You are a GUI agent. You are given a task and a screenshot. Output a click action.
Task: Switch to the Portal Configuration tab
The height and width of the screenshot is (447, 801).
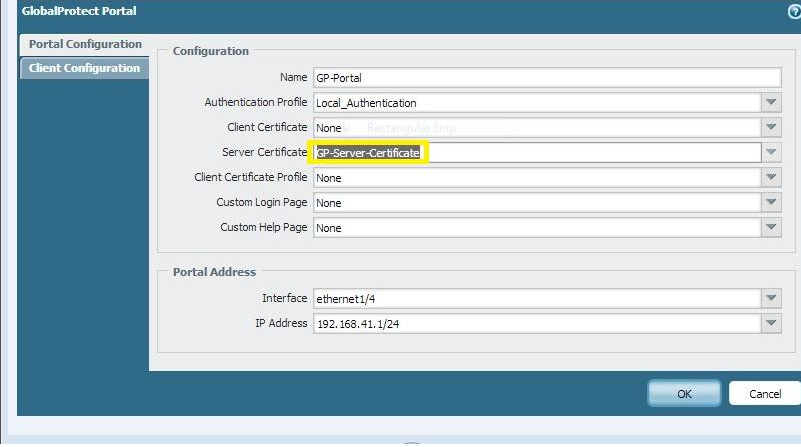[x=84, y=45]
